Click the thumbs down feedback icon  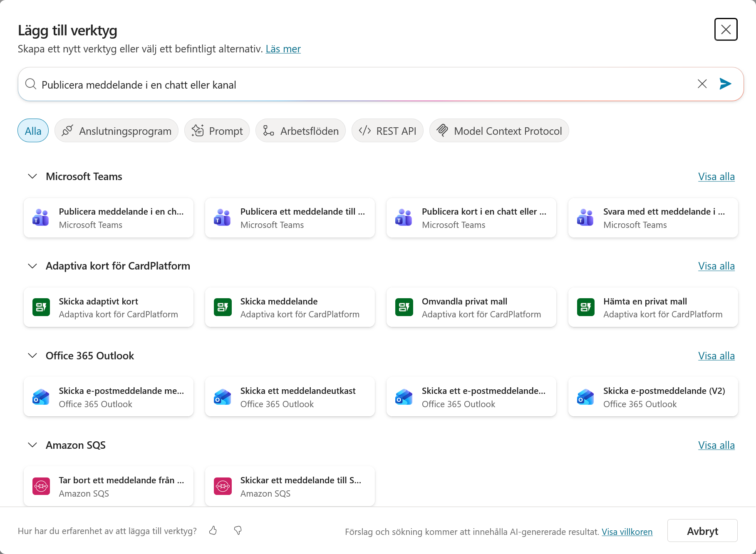(x=238, y=531)
